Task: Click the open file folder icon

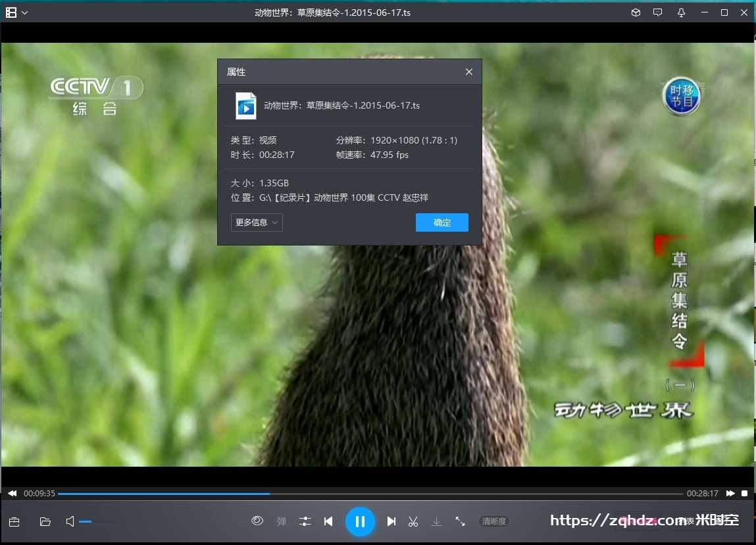Action: tap(45, 522)
